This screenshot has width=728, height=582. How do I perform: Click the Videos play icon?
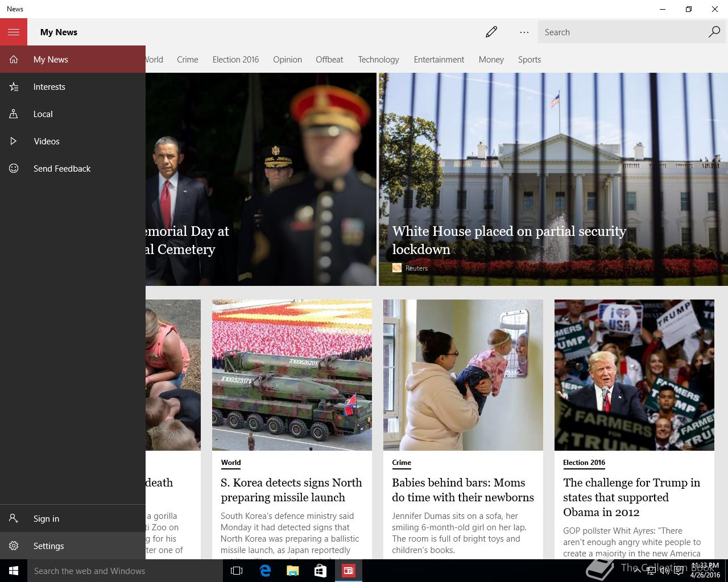click(x=14, y=141)
